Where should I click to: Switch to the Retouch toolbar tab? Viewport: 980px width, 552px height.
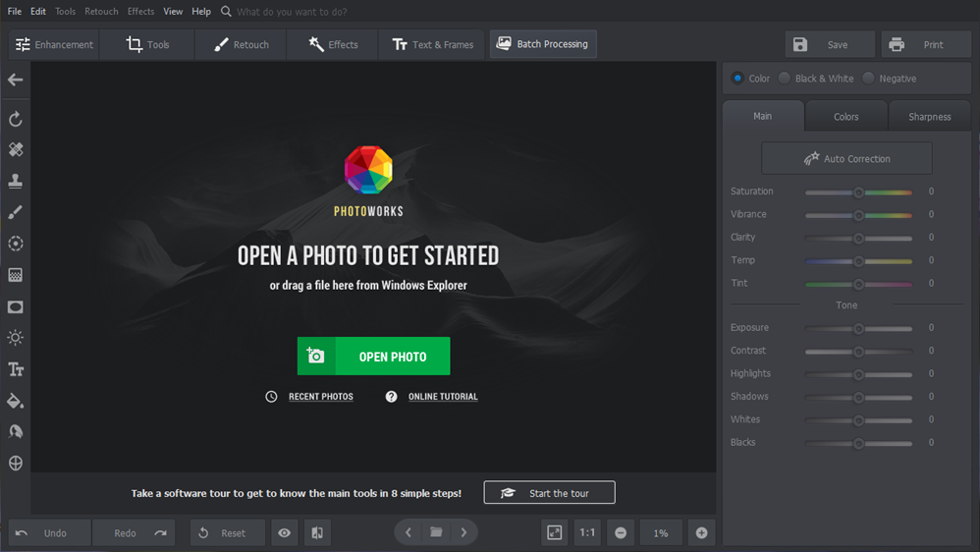(242, 44)
